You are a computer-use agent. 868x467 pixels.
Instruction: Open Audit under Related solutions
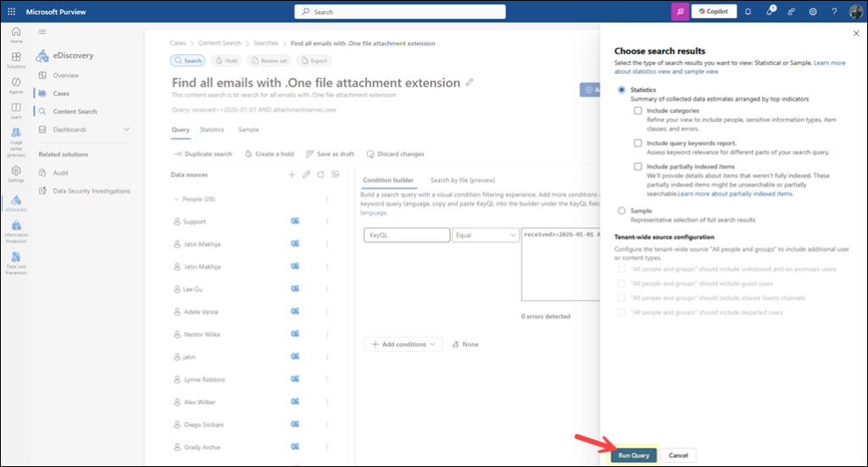pos(60,173)
